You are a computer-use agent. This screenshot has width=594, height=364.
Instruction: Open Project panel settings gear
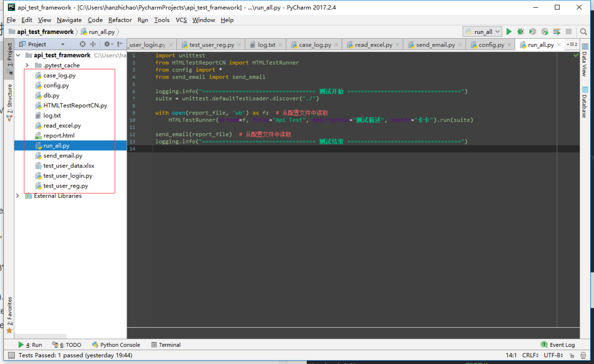[x=107, y=44]
